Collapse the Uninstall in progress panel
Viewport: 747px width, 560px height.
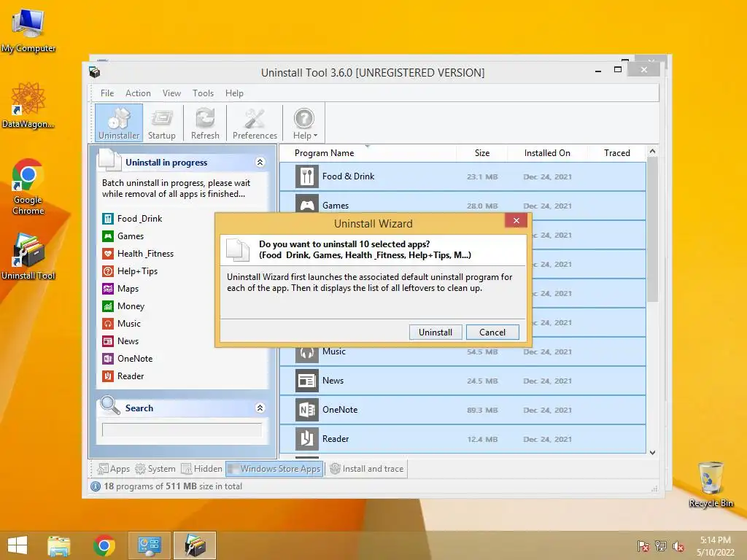(x=260, y=163)
